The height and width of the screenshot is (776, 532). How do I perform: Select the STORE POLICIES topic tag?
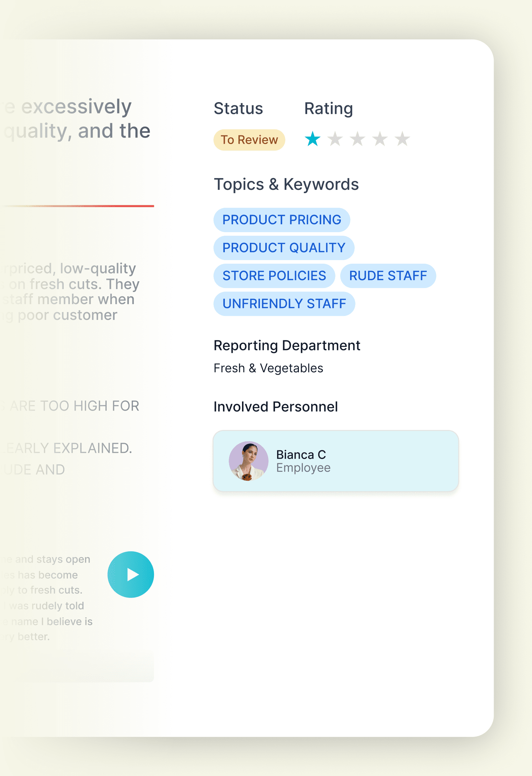coord(274,276)
